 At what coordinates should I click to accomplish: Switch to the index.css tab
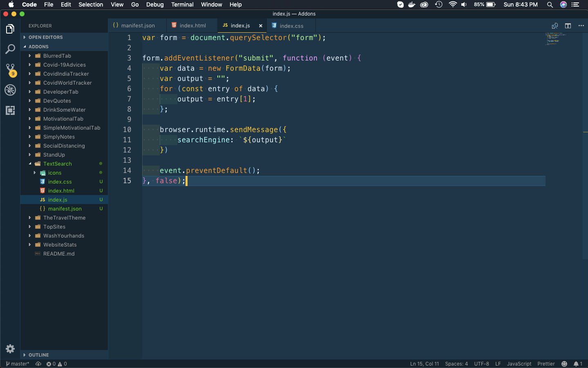(x=291, y=26)
